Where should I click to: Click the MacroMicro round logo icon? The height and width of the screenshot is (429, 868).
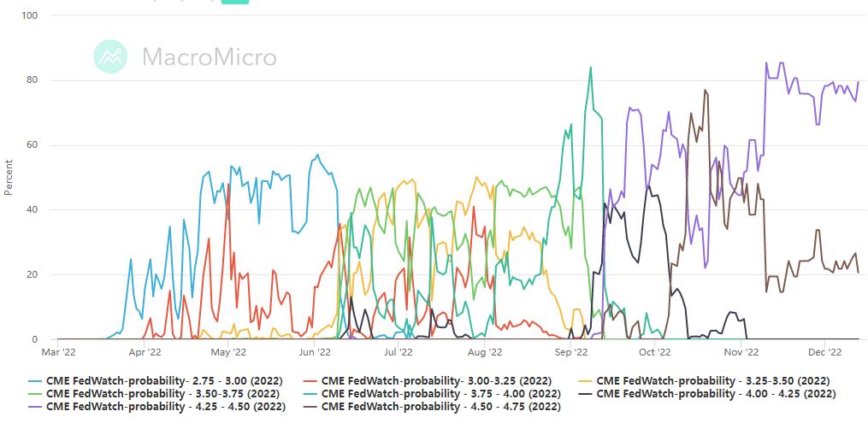[109, 57]
